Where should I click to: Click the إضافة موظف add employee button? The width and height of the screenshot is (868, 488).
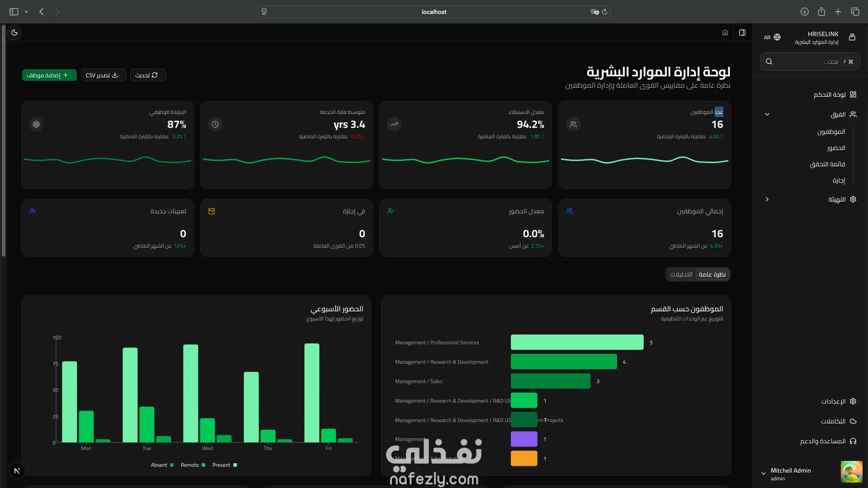(x=49, y=75)
